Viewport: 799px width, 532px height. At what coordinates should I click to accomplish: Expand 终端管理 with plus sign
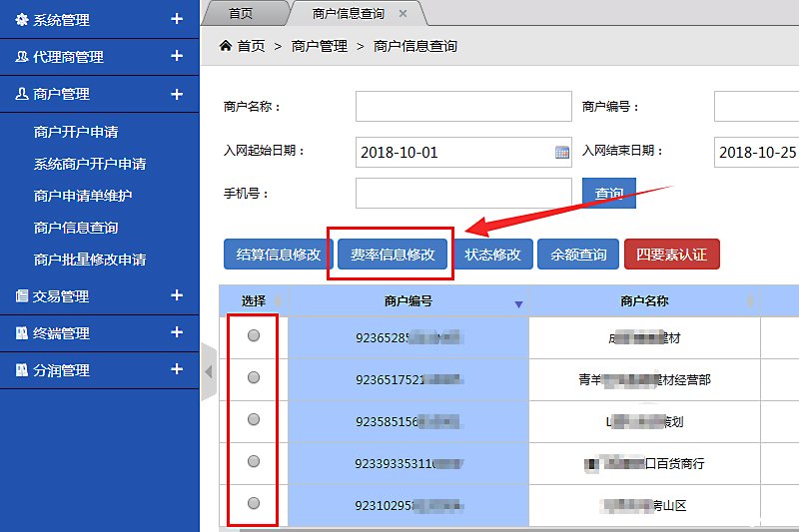tap(177, 332)
